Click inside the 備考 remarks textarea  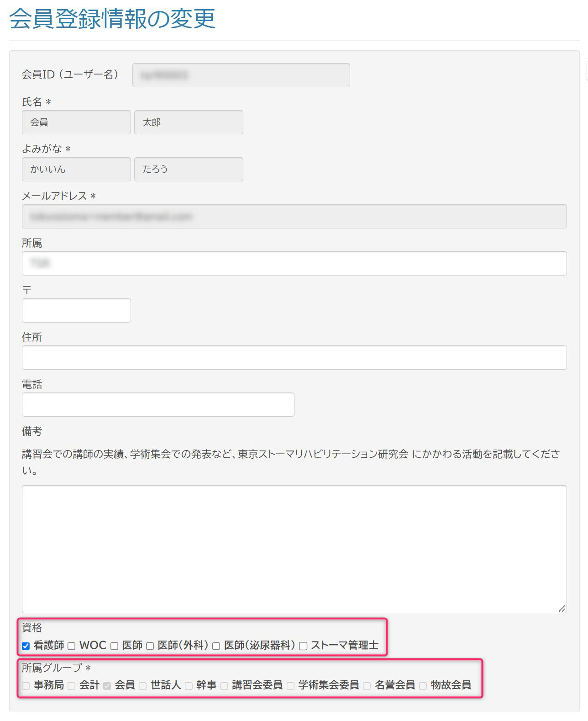click(294, 548)
